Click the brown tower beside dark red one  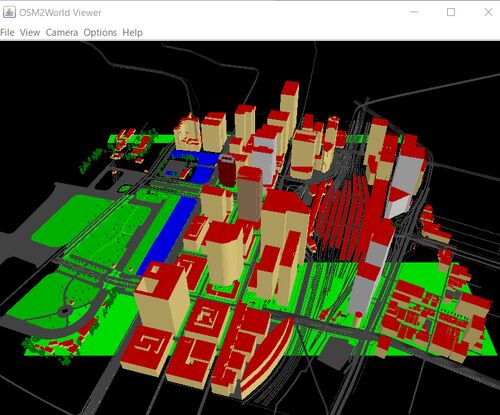(x=249, y=194)
